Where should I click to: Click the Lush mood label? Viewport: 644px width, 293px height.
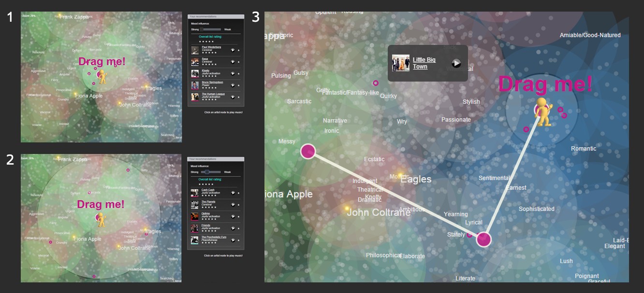pyautogui.click(x=566, y=261)
